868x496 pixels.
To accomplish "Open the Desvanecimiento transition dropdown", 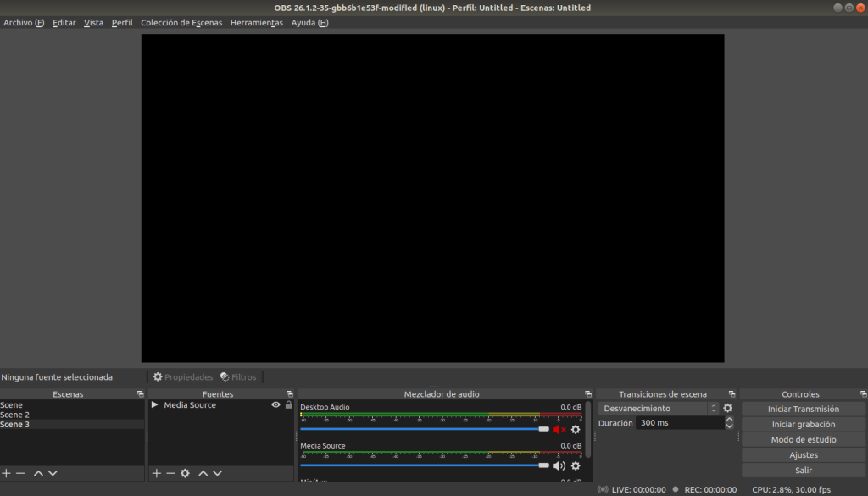I will (658, 409).
